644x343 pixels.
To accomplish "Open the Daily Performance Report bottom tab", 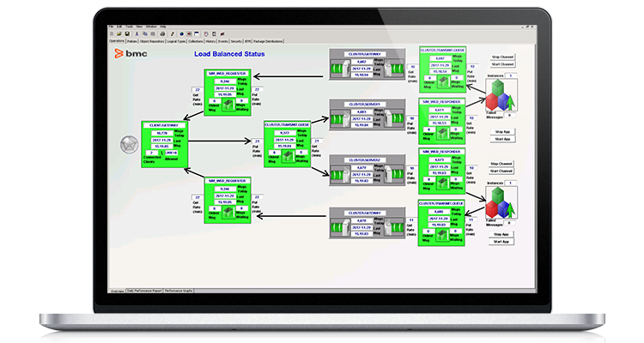I will click(x=145, y=292).
